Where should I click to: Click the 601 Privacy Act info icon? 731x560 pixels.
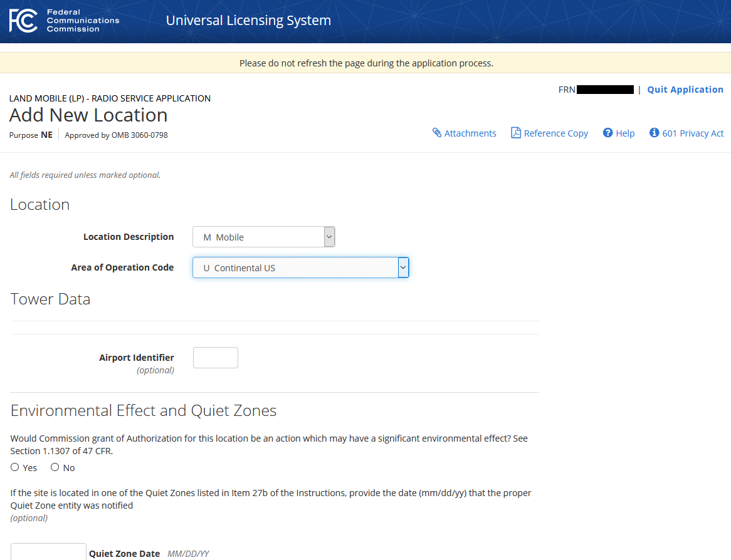click(x=654, y=133)
